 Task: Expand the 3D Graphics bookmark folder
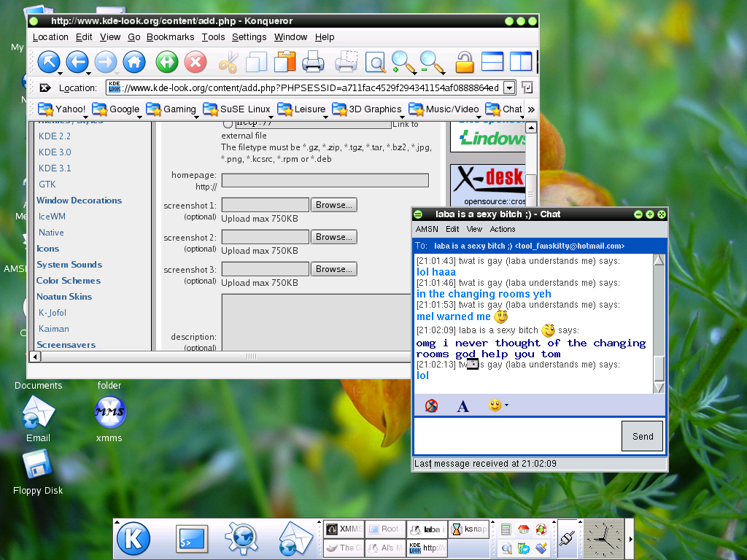click(368, 109)
